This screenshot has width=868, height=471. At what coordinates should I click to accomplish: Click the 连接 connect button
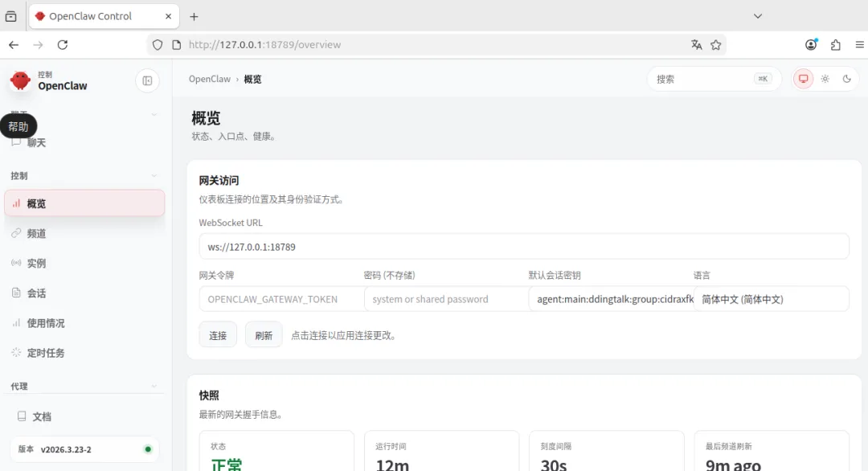coord(218,335)
